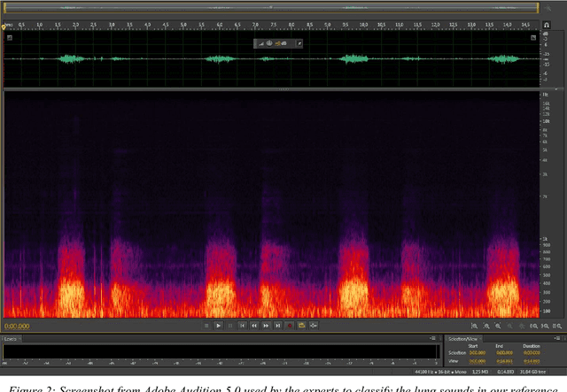567x392 pixels.
Task: Click the first zoom icon in zoom toolbar
Action: point(475,327)
